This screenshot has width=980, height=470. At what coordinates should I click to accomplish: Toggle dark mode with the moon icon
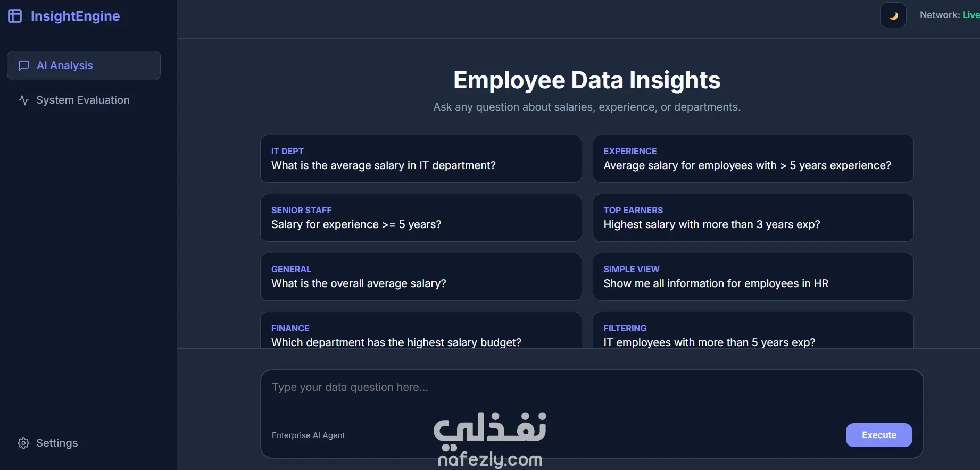pos(893,15)
